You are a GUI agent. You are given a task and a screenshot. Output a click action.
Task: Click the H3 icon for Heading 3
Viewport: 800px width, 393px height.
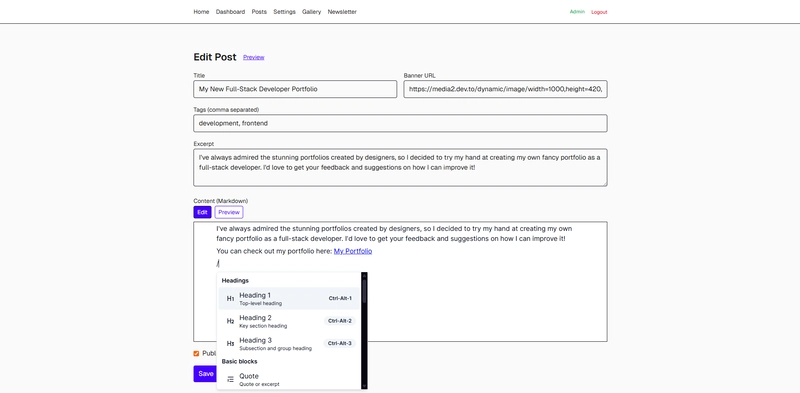231,343
